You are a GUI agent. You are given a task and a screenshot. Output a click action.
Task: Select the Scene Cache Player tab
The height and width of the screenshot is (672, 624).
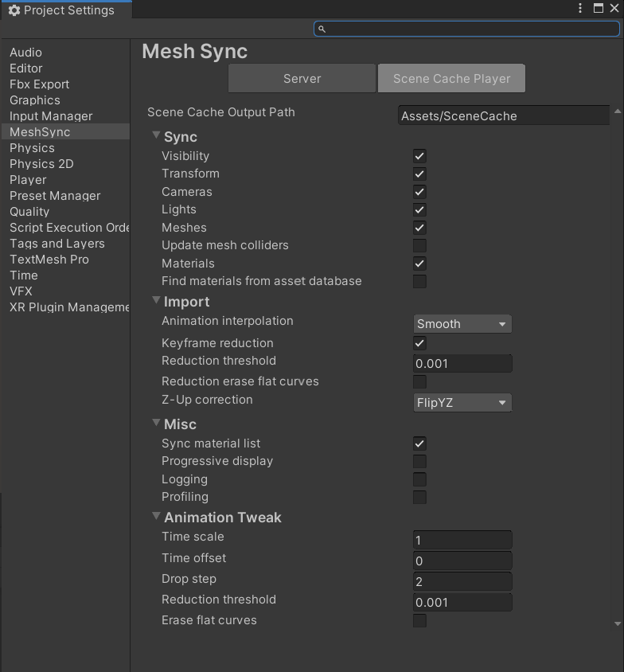(451, 79)
